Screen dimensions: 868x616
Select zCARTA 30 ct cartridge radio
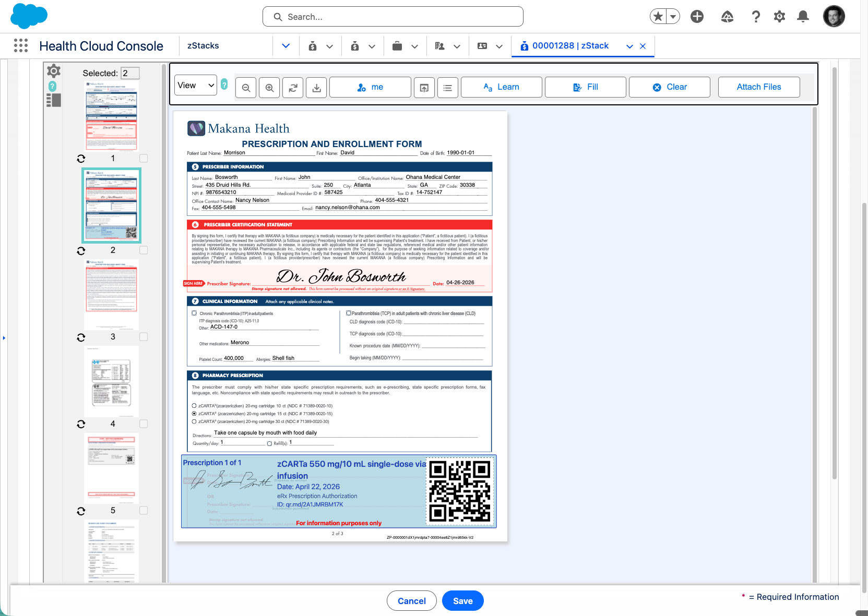pos(194,421)
